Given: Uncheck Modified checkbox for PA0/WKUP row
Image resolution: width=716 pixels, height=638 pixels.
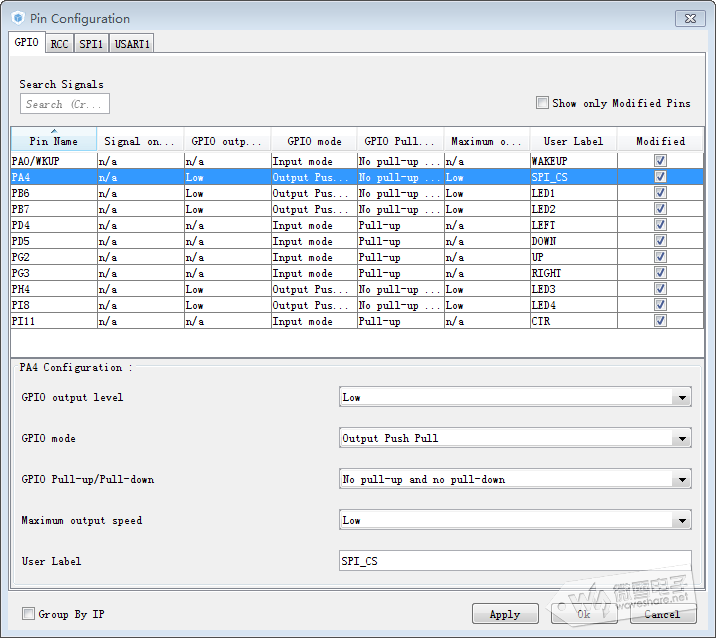Looking at the screenshot, I should coord(660,161).
